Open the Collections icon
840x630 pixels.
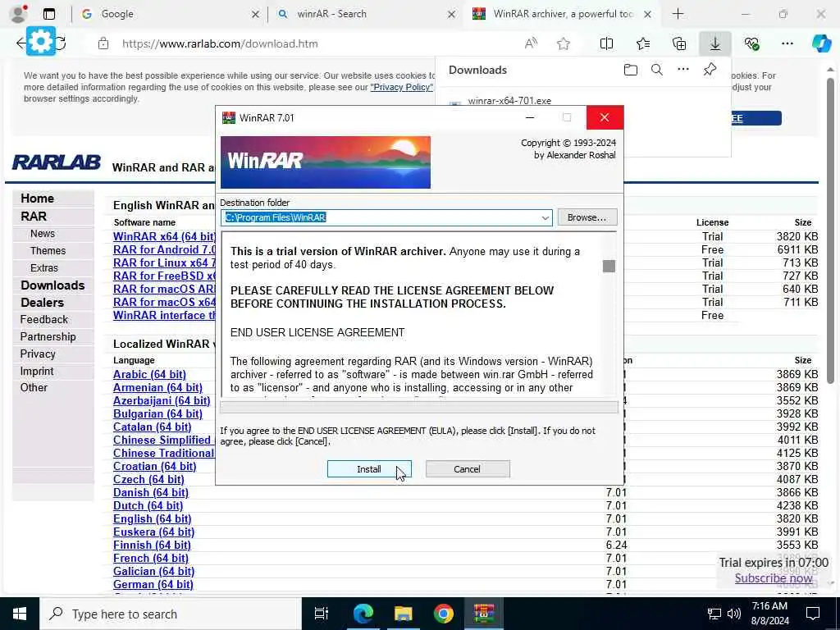[x=679, y=44]
